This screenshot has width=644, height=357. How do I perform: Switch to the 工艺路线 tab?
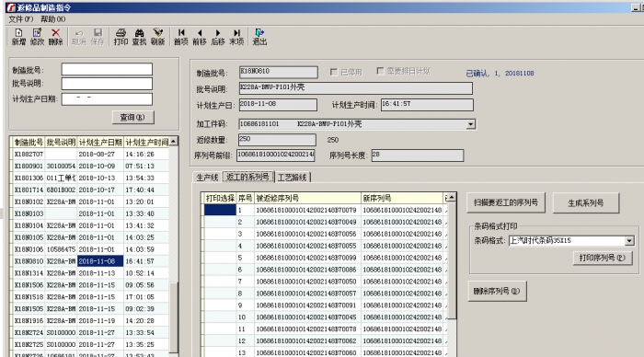(x=292, y=177)
